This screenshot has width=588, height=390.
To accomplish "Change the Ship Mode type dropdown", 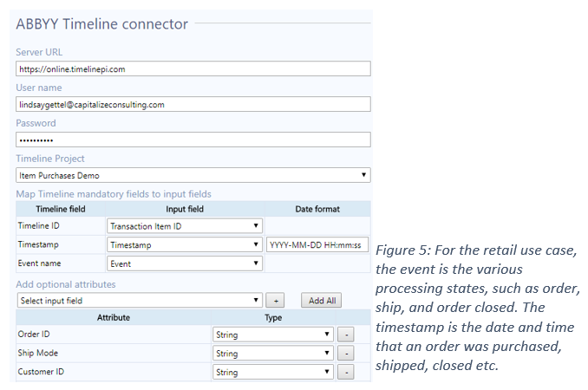I will [x=272, y=354].
